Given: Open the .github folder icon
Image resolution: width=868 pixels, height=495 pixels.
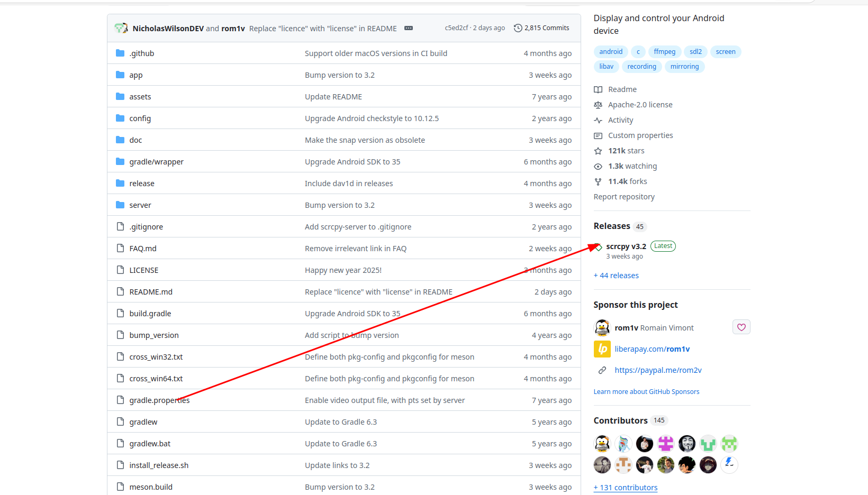Looking at the screenshot, I should pos(120,53).
